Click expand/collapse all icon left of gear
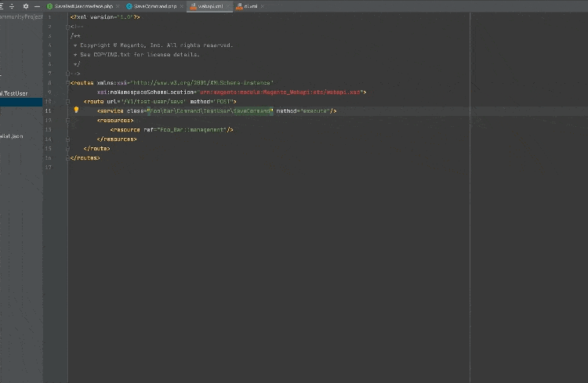 pos(12,5)
